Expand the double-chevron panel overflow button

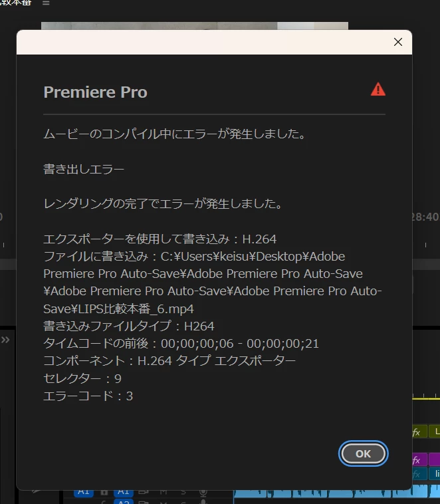pyautogui.click(x=5, y=340)
